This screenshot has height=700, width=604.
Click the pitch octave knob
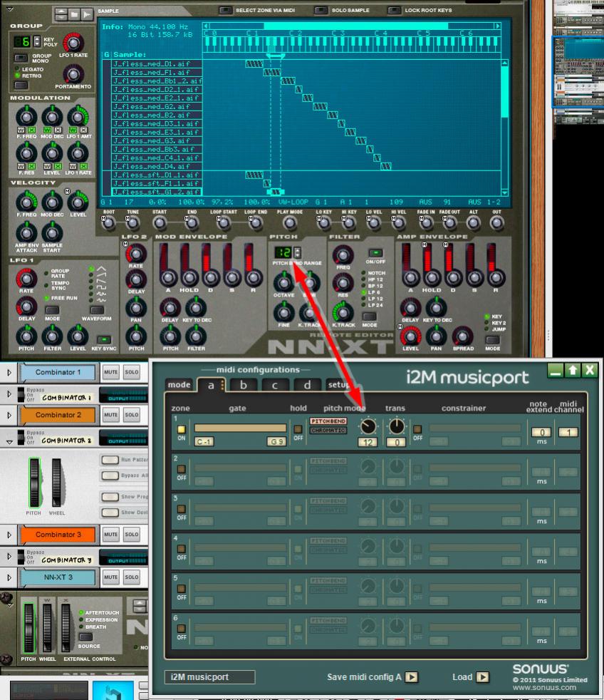(284, 285)
